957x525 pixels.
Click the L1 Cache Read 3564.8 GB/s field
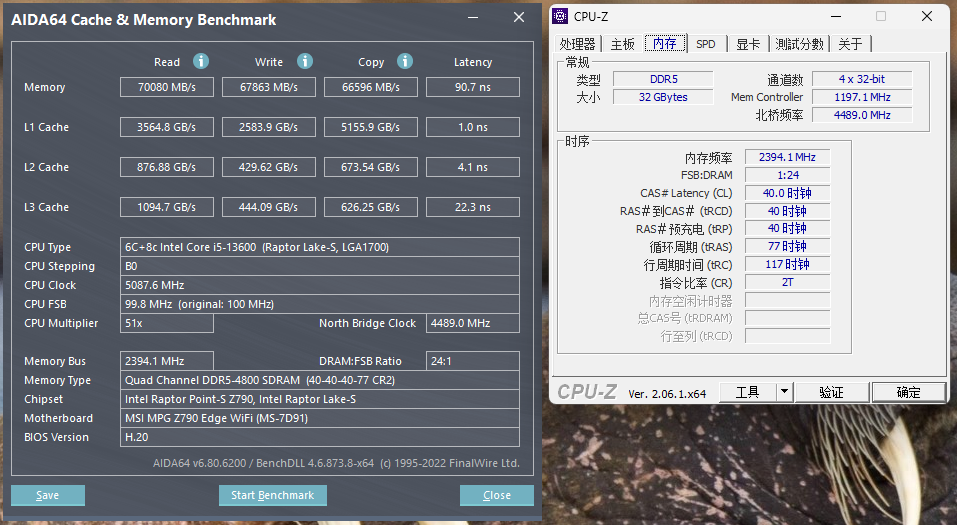pos(167,127)
